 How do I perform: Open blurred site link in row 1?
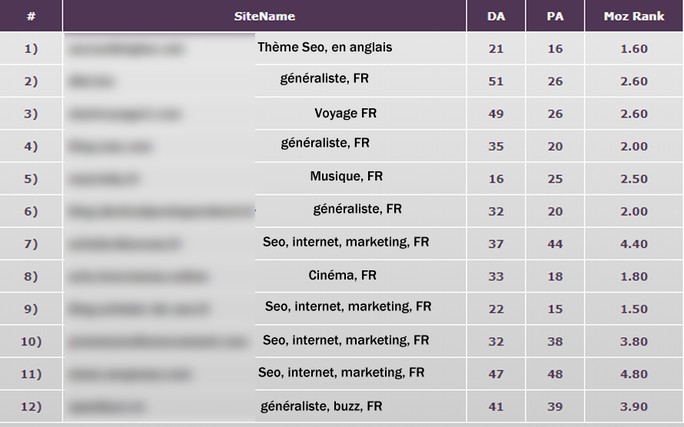point(126,49)
